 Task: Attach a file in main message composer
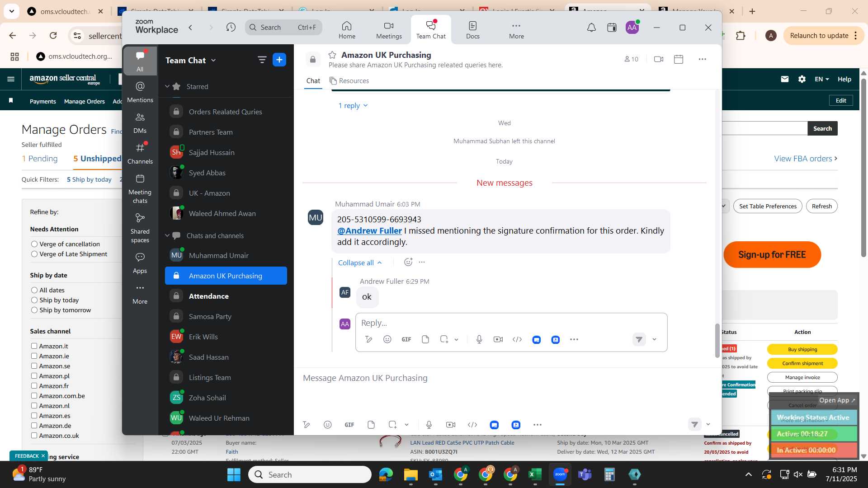(371, 425)
